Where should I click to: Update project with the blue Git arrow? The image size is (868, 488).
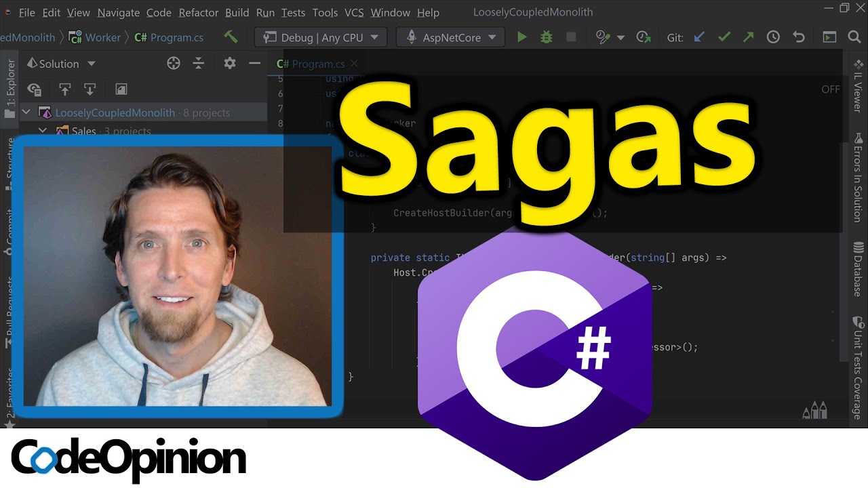click(699, 37)
